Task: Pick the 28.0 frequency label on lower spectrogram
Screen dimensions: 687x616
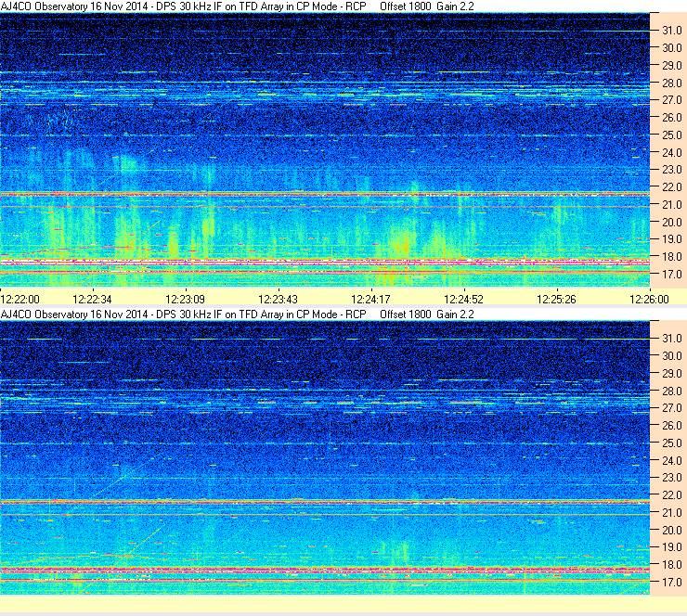Action: tap(672, 391)
